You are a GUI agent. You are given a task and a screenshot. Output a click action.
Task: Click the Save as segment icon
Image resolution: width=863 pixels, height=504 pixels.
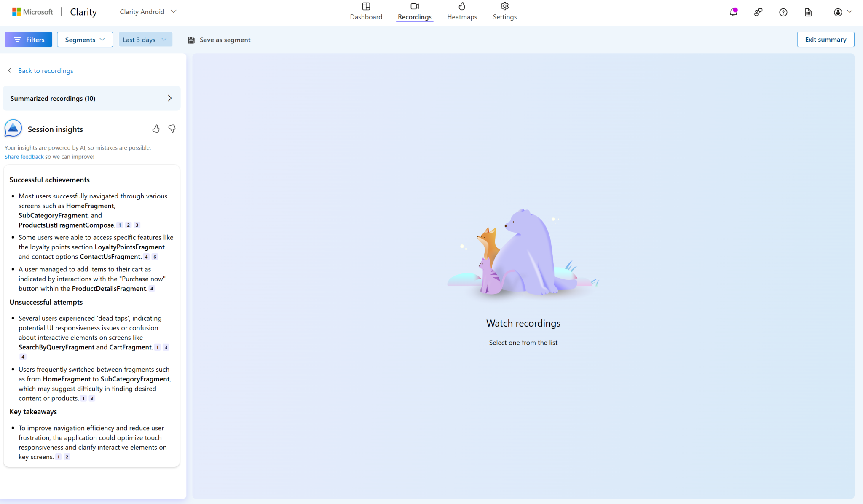click(x=191, y=39)
